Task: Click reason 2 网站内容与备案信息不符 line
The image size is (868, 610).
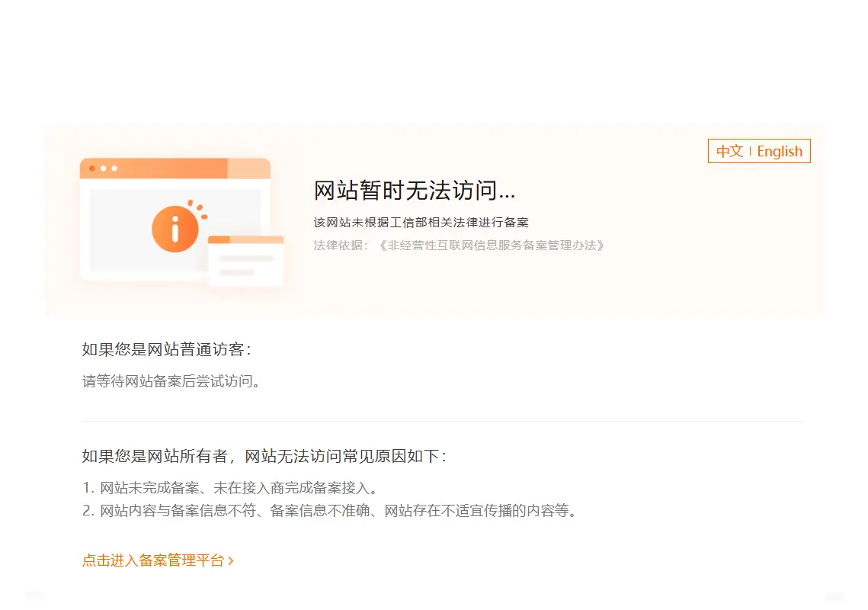Action: coord(331,510)
